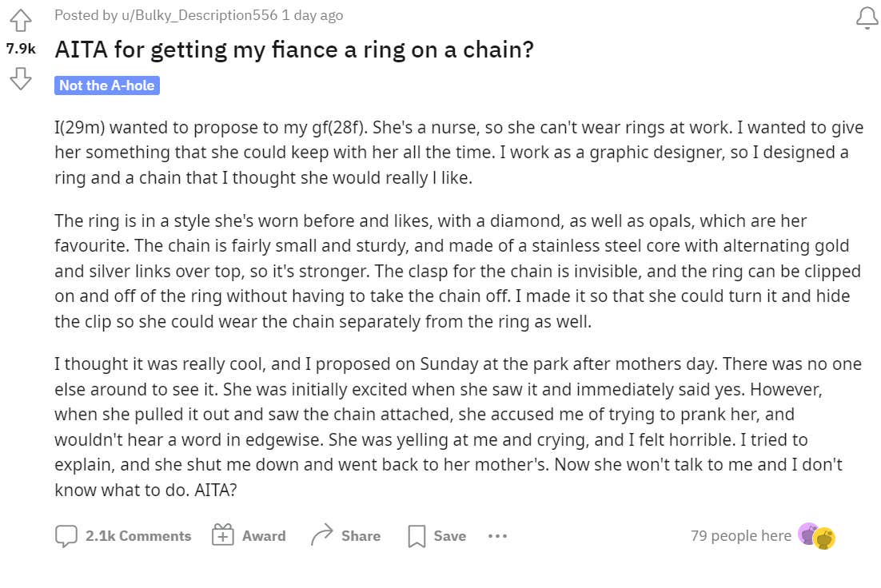
Task: Click the Save label
Action: [449, 536]
